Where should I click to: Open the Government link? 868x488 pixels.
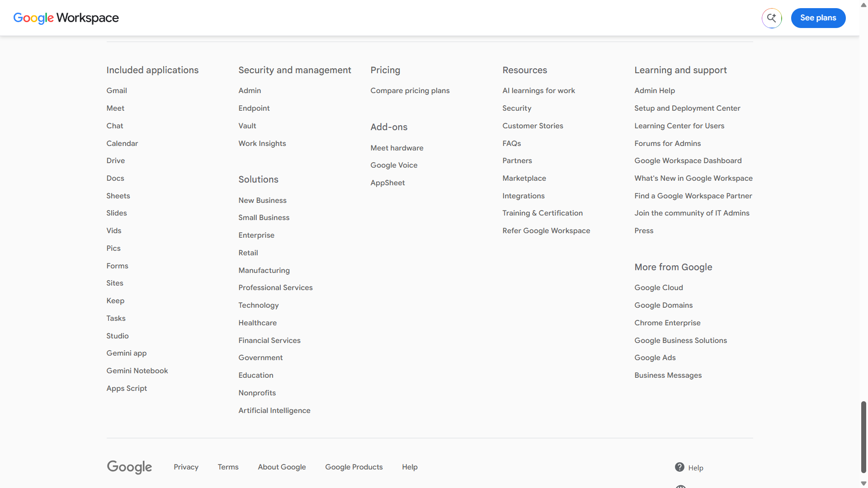pos(261,358)
